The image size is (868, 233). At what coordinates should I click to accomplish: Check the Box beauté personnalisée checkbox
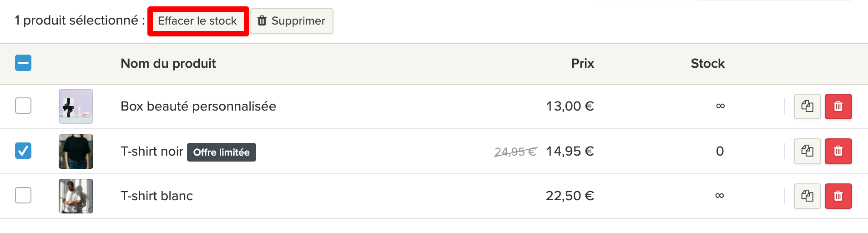tap(23, 106)
